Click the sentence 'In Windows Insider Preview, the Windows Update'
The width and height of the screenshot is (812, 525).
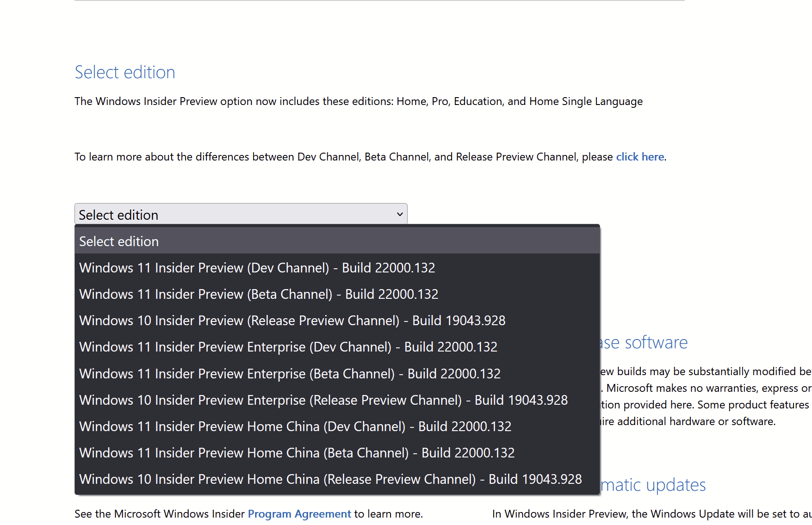[651, 514]
